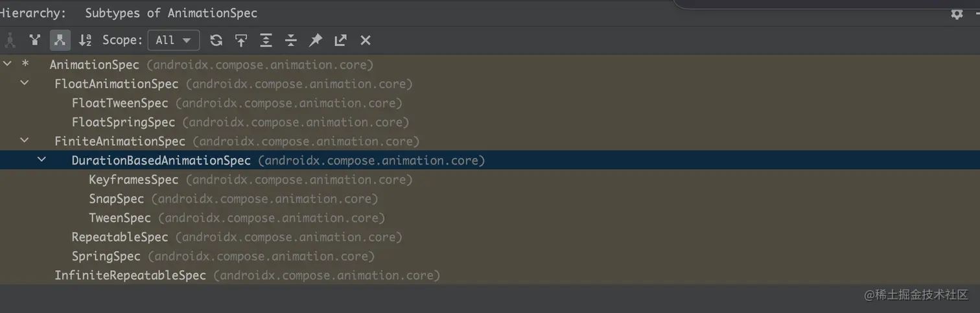Image resolution: width=980 pixels, height=313 pixels.
Task: Open the Scope dropdown set to All
Action: click(x=173, y=40)
